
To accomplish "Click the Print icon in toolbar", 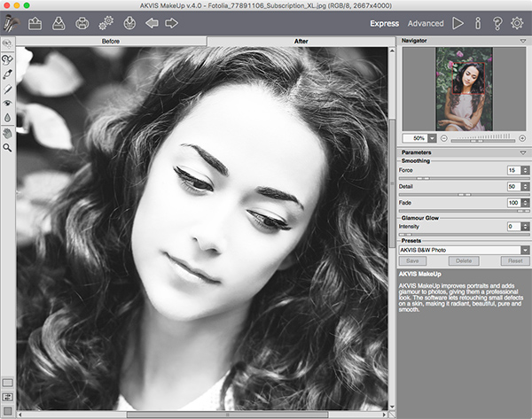I will (82, 22).
